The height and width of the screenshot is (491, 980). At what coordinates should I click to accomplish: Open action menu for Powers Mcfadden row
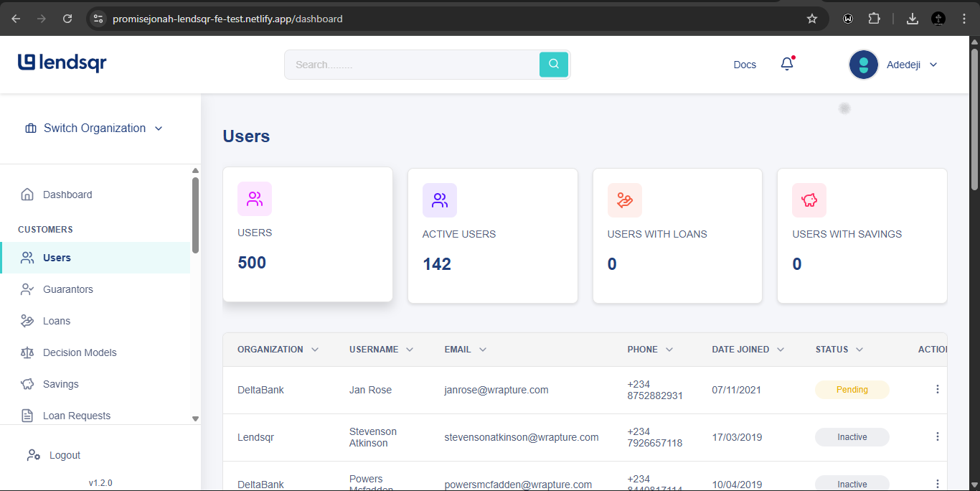pos(937,484)
